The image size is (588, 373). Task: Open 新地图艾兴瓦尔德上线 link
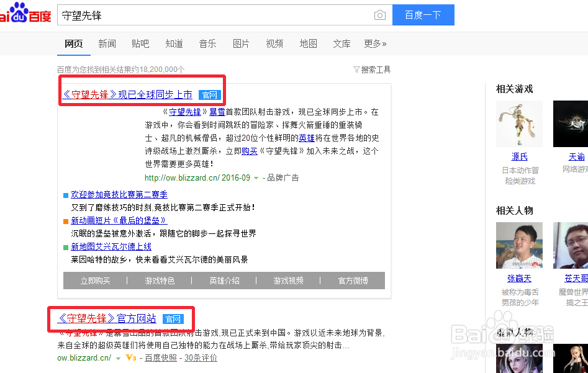pos(111,246)
